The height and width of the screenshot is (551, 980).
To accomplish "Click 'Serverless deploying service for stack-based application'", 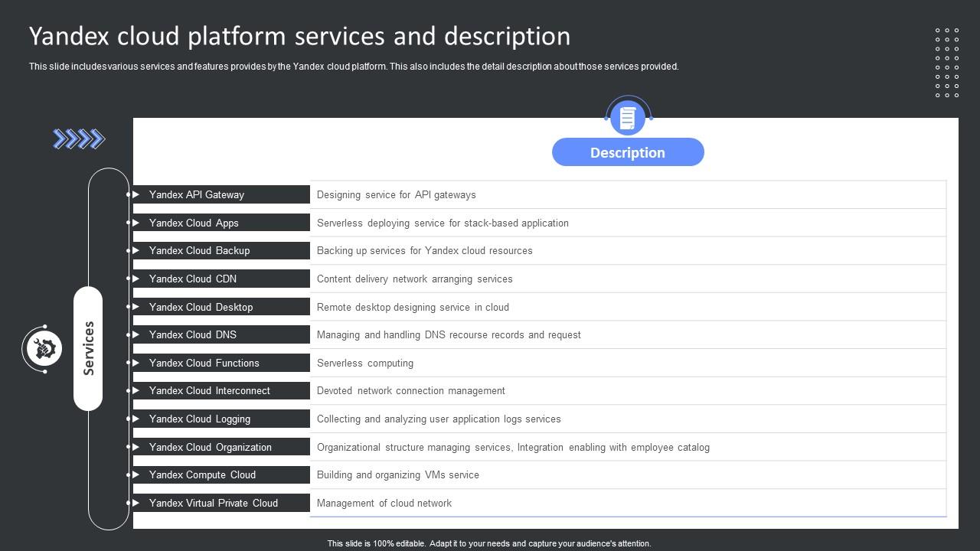I will click(x=443, y=223).
